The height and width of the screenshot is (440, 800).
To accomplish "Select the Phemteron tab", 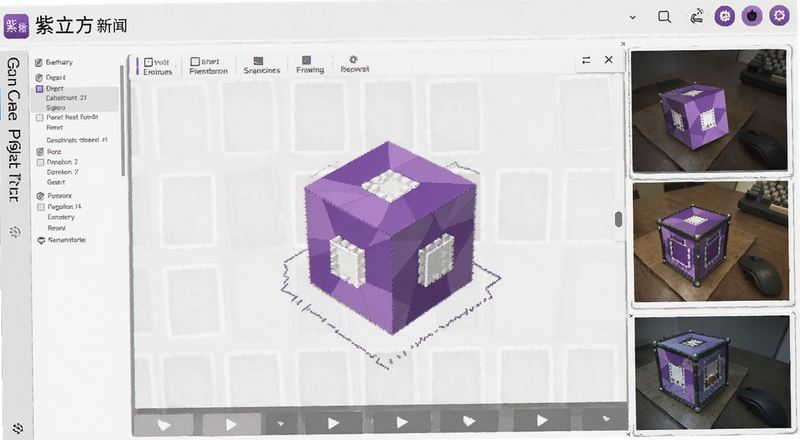I will 208,66.
